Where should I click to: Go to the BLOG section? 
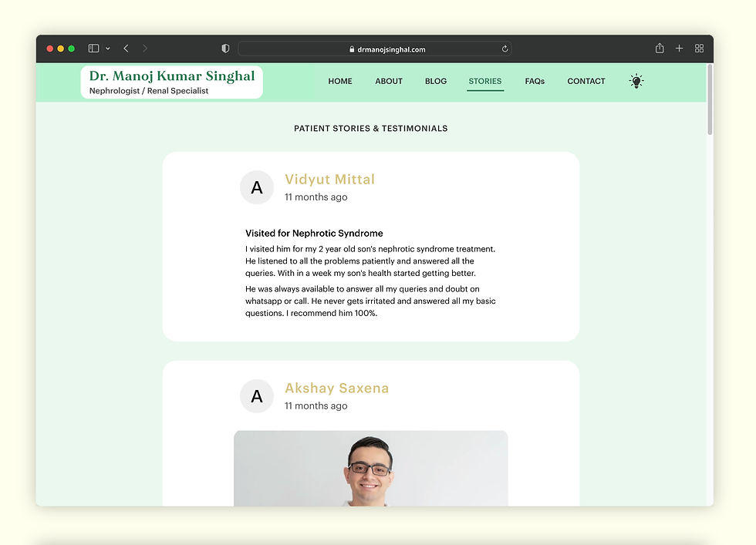(436, 81)
